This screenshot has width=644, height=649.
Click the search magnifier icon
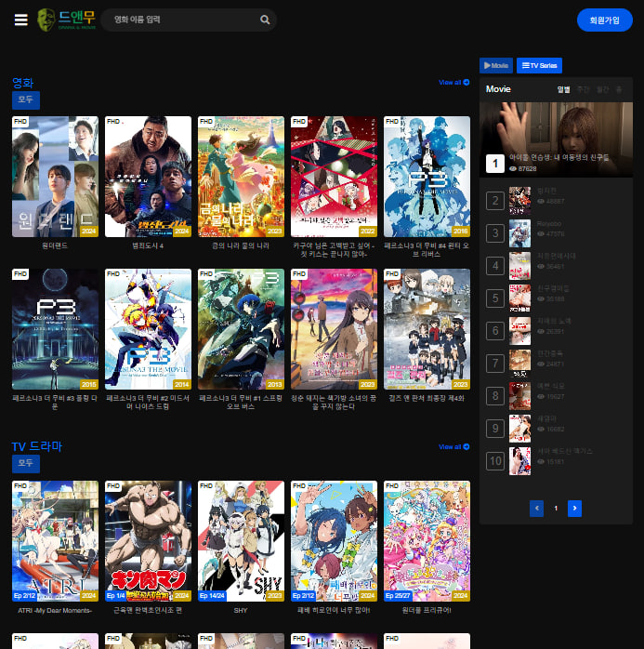(x=265, y=20)
